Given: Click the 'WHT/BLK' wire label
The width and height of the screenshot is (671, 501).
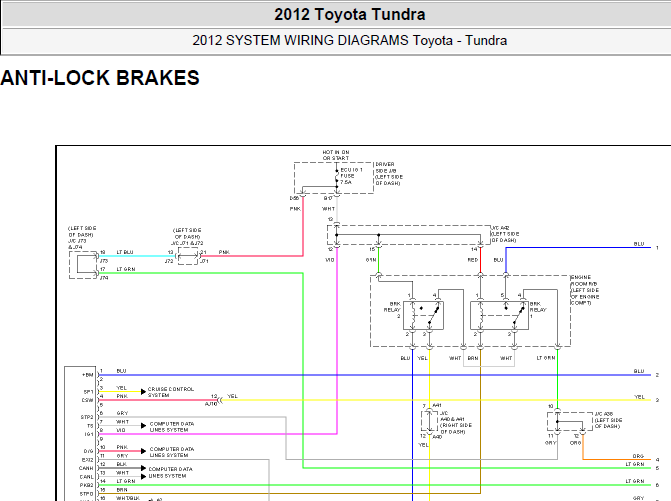Looking at the screenshot, I should coord(128,498).
